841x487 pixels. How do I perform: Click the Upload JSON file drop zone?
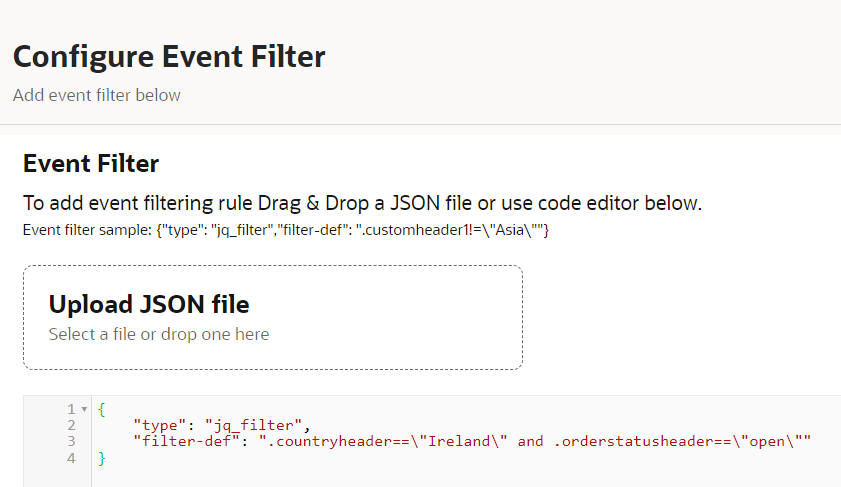[272, 317]
